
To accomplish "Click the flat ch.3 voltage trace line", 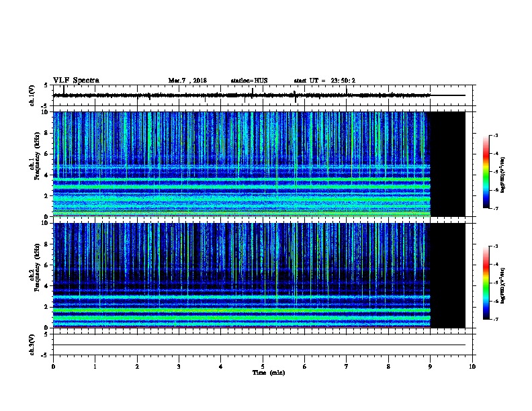I will 259,345.
